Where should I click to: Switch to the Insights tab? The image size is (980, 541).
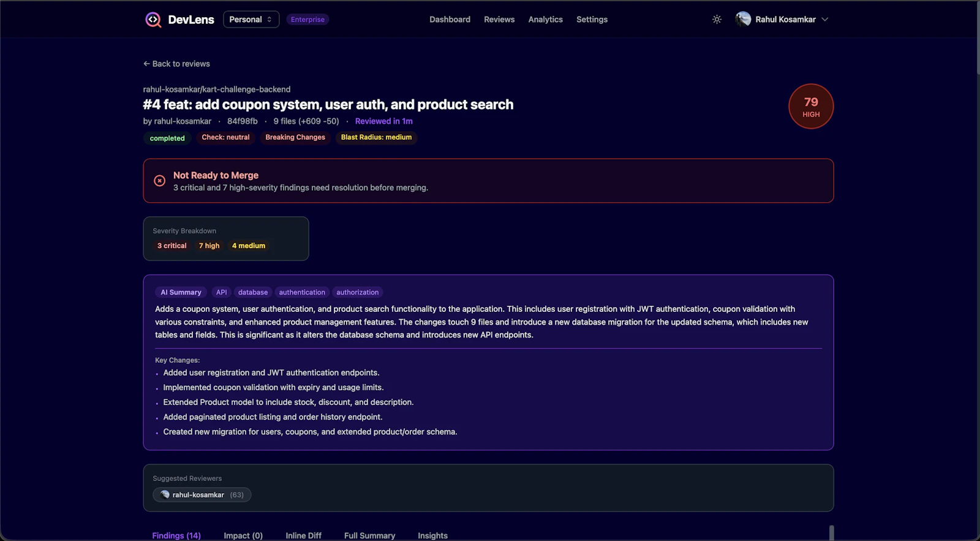pyautogui.click(x=432, y=535)
